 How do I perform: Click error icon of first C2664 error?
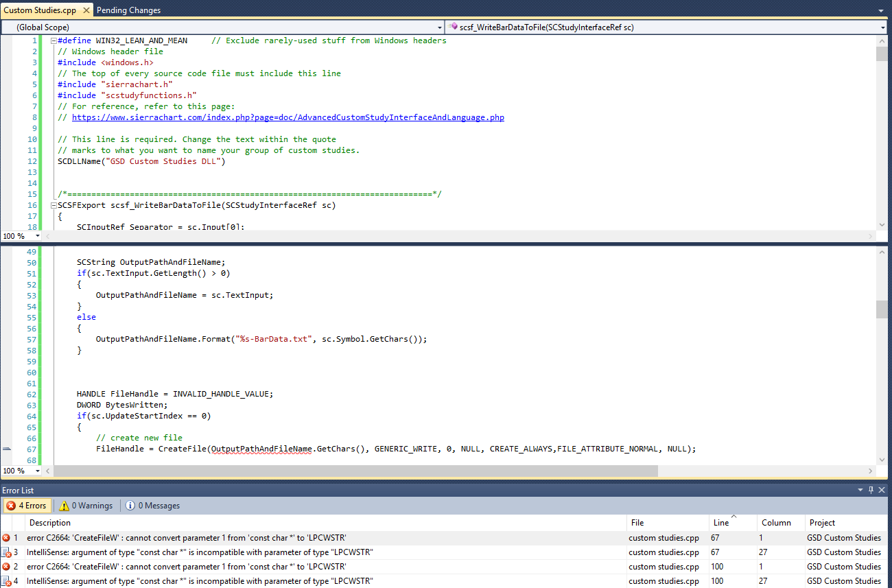coord(6,538)
